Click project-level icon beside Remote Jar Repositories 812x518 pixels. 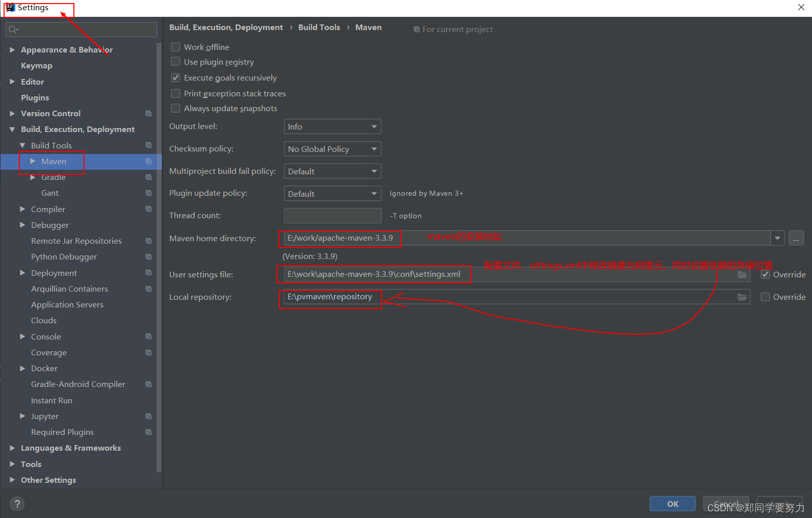[148, 241]
